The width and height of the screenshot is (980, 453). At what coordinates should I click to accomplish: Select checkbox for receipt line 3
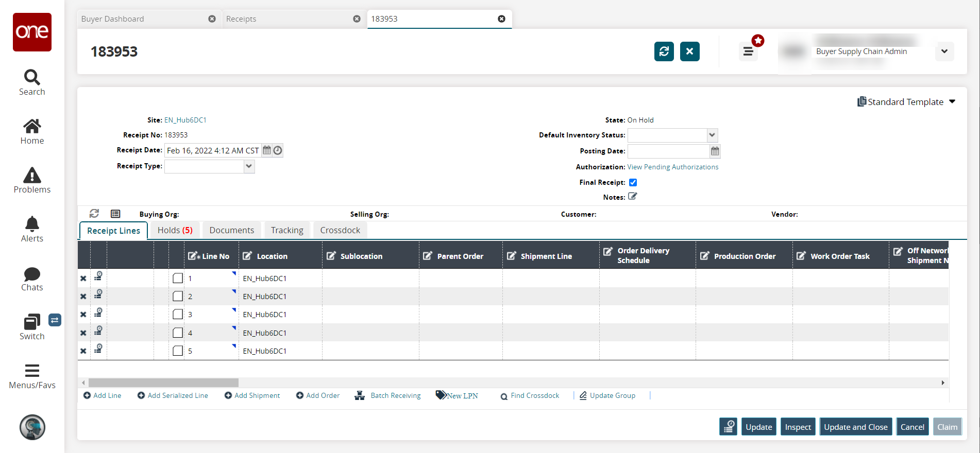click(178, 315)
